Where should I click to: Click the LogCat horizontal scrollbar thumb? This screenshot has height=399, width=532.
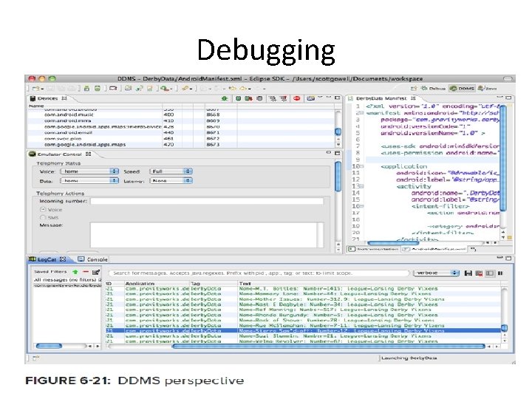tap(328, 347)
